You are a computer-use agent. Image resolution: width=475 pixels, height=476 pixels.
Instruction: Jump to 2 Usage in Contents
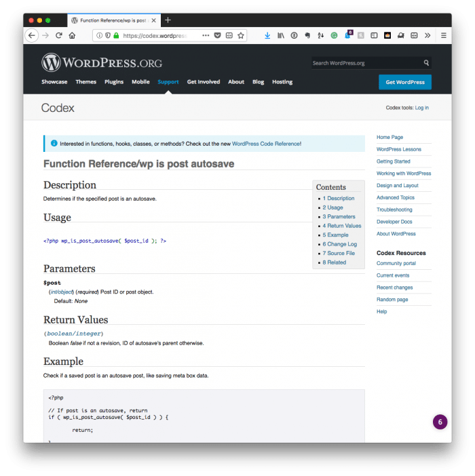click(x=332, y=207)
